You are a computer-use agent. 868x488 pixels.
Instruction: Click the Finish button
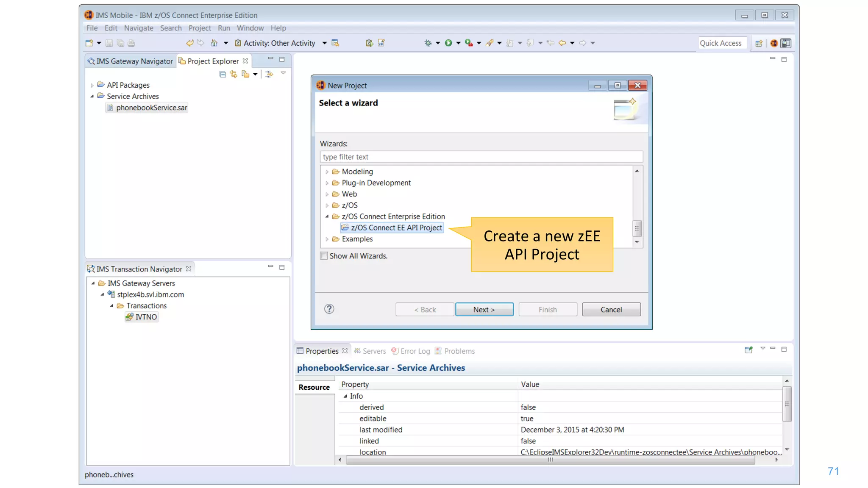548,309
